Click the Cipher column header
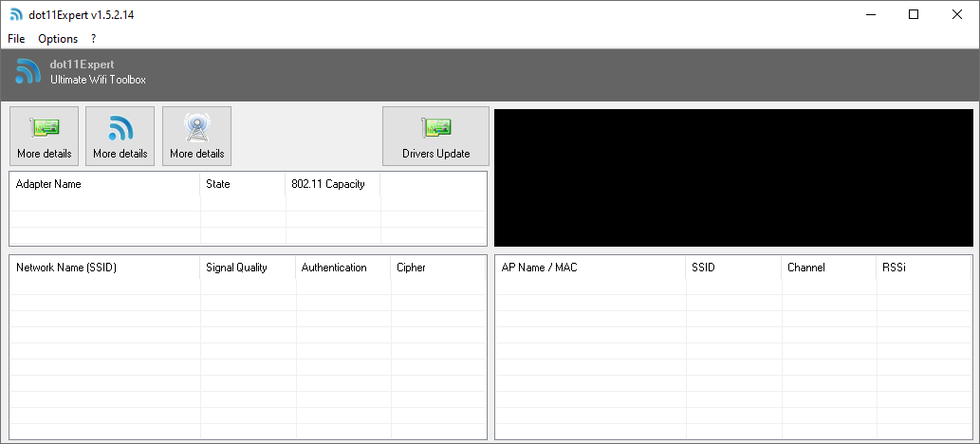Viewport: 980px width, 444px height. pyautogui.click(x=438, y=268)
